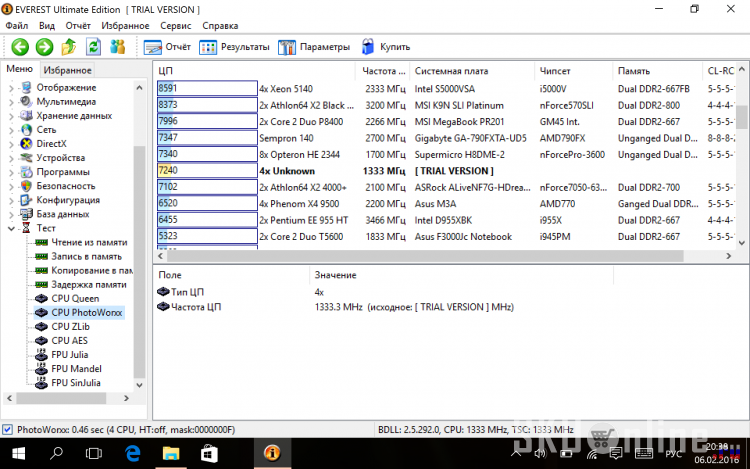Click the green Back arrow icon

coord(20,47)
